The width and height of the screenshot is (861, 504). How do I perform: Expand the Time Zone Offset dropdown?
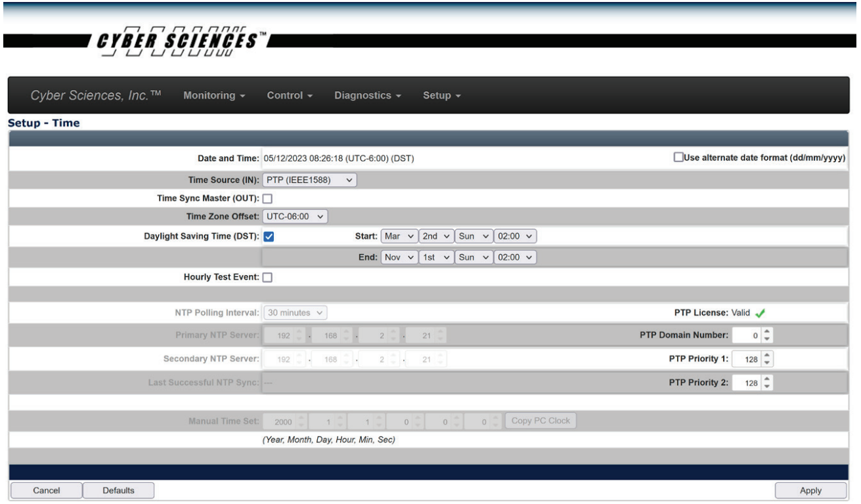295,217
